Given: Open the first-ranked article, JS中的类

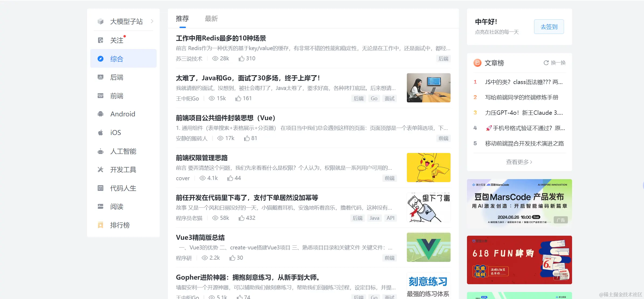Looking at the screenshot, I should point(524,82).
